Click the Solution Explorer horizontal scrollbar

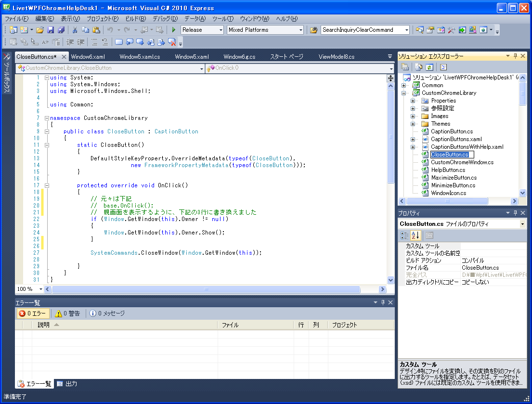coord(447,201)
